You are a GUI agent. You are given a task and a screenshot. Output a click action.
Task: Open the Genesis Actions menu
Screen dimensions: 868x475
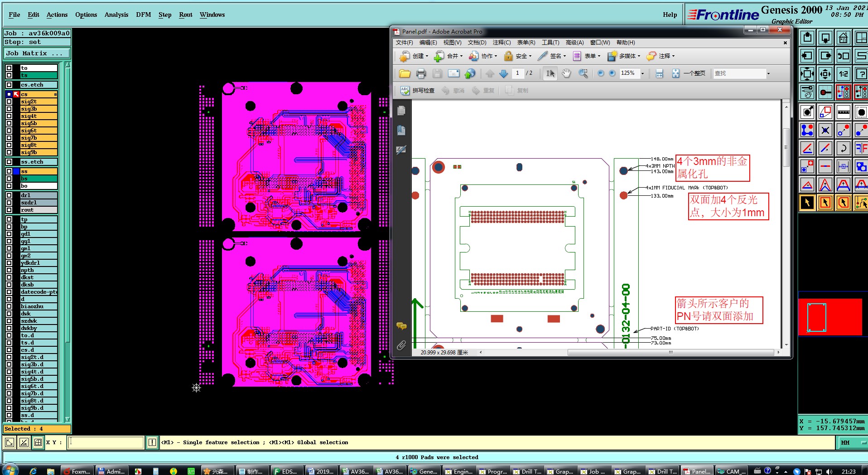[x=57, y=15]
